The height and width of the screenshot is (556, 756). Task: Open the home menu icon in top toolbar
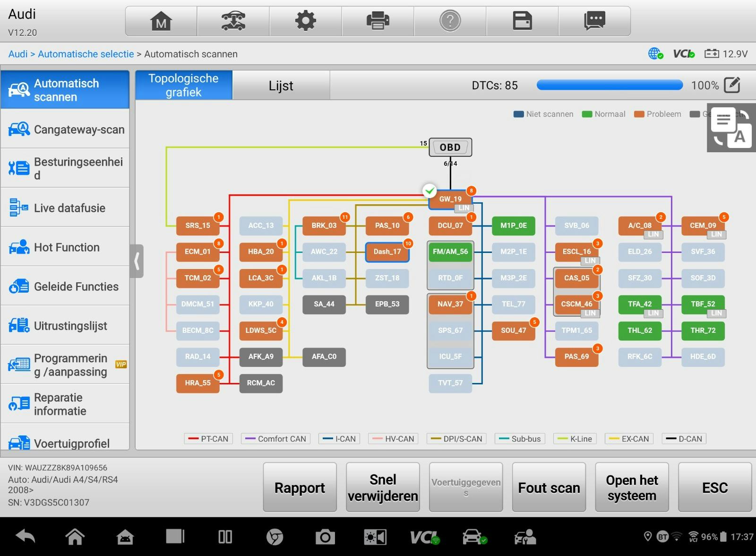click(161, 21)
